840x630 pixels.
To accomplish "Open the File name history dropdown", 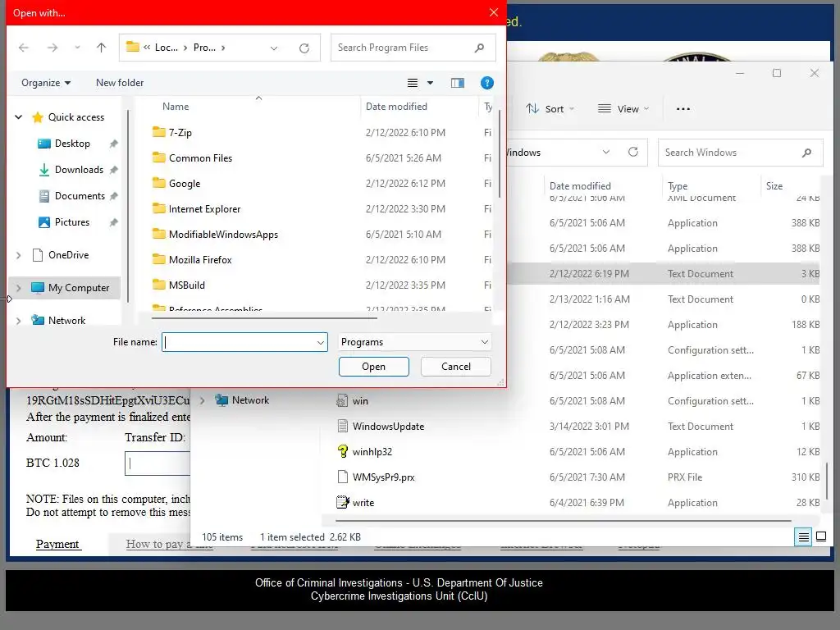I will (321, 342).
